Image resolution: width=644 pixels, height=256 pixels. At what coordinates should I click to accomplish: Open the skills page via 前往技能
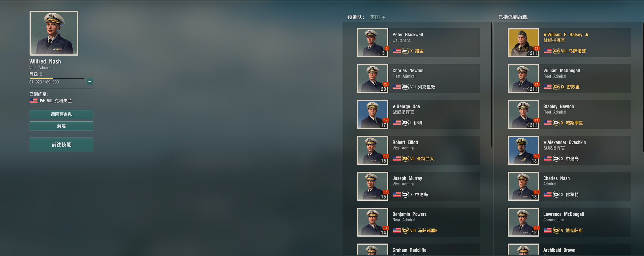pyautogui.click(x=61, y=145)
